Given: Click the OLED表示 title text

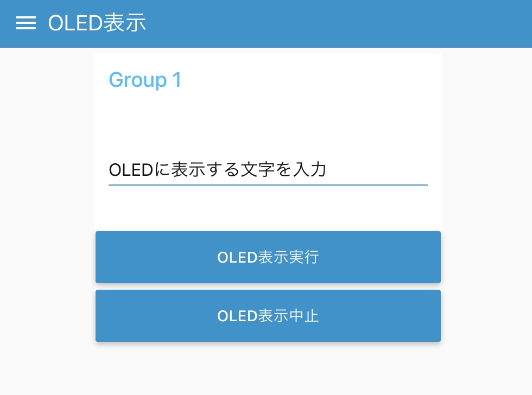Looking at the screenshot, I should pos(96,23).
